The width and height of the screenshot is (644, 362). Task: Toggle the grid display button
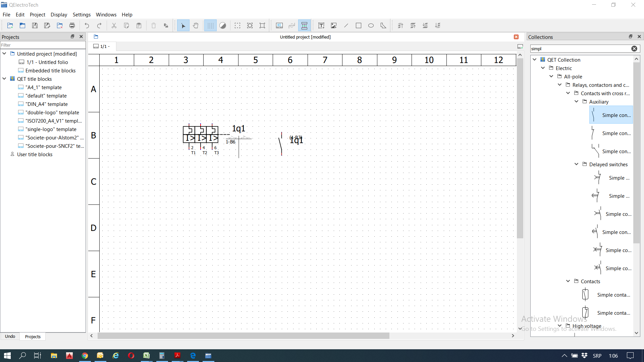pyautogui.click(x=210, y=25)
